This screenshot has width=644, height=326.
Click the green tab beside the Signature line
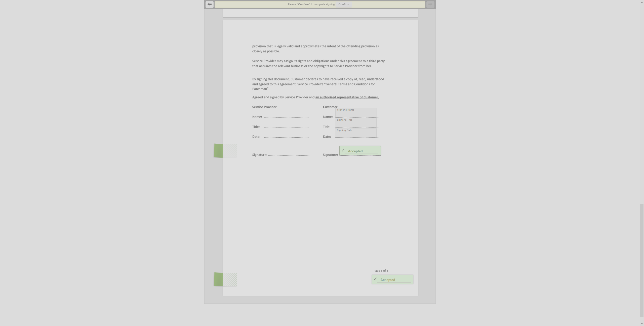[x=218, y=151]
